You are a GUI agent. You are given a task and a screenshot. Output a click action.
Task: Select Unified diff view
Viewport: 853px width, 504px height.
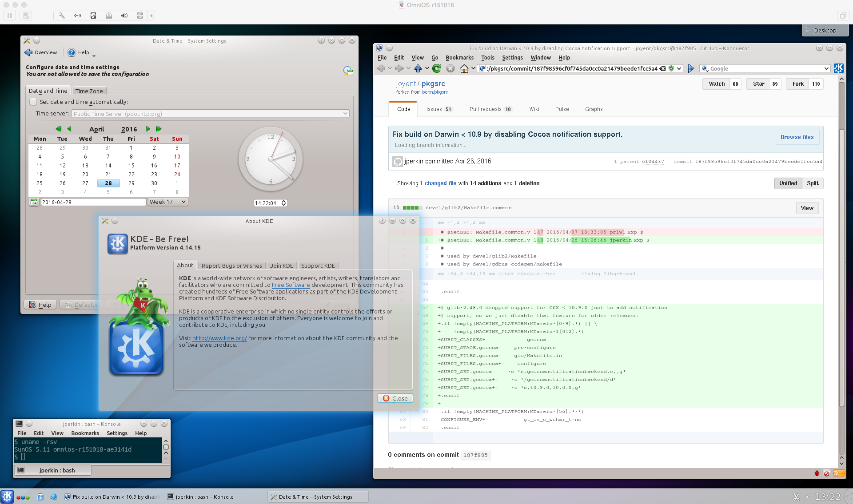[788, 183]
